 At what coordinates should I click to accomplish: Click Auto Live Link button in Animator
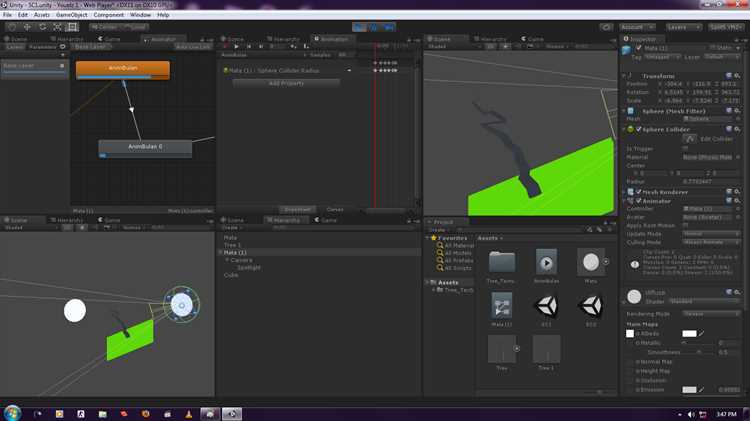tap(193, 47)
